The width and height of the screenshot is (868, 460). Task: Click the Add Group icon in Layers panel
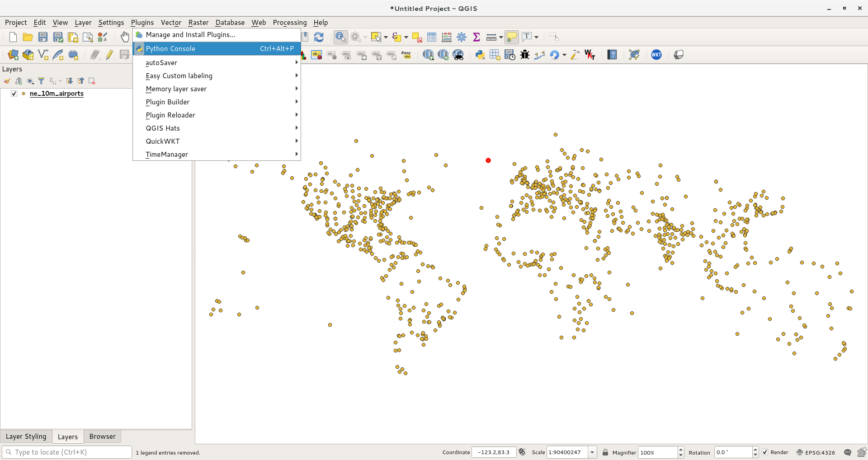(x=19, y=81)
